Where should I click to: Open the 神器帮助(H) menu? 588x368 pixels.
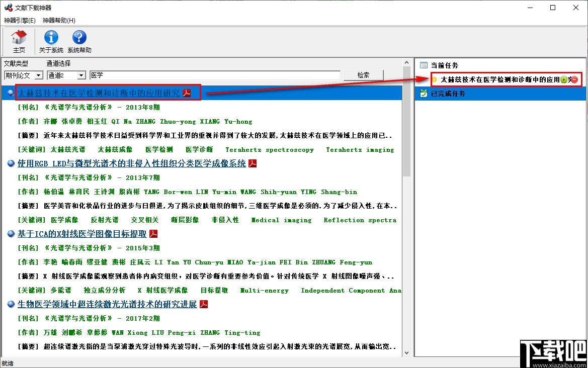pos(59,20)
